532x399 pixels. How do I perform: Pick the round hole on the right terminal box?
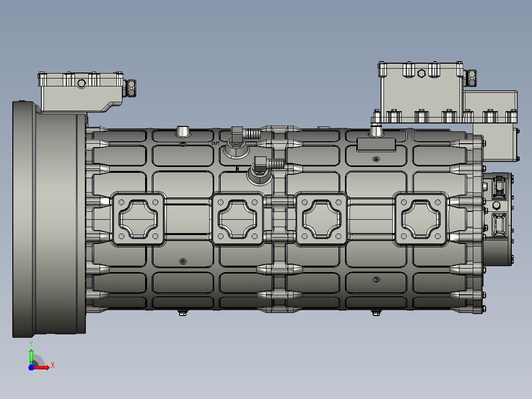coord(421,74)
